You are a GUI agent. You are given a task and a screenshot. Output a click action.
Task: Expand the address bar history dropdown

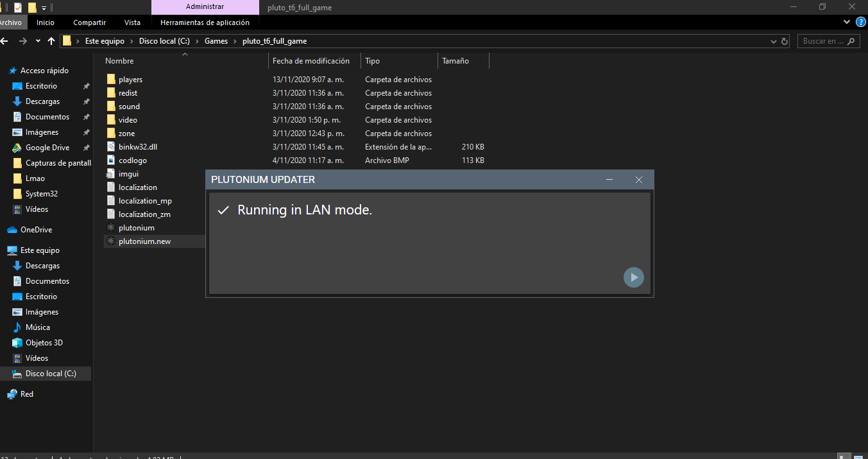tap(773, 41)
